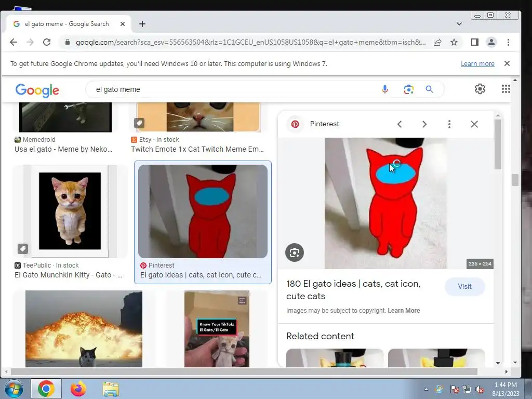Show next image in Pinterest panel
532x399 pixels.
coord(424,124)
